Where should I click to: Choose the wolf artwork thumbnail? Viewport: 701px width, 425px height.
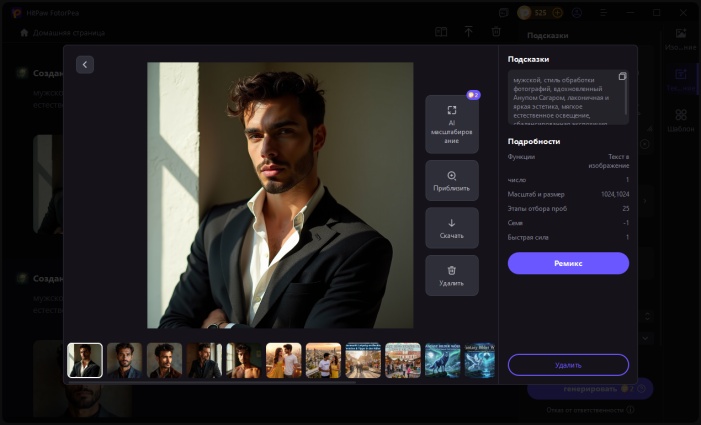pyautogui.click(x=442, y=360)
